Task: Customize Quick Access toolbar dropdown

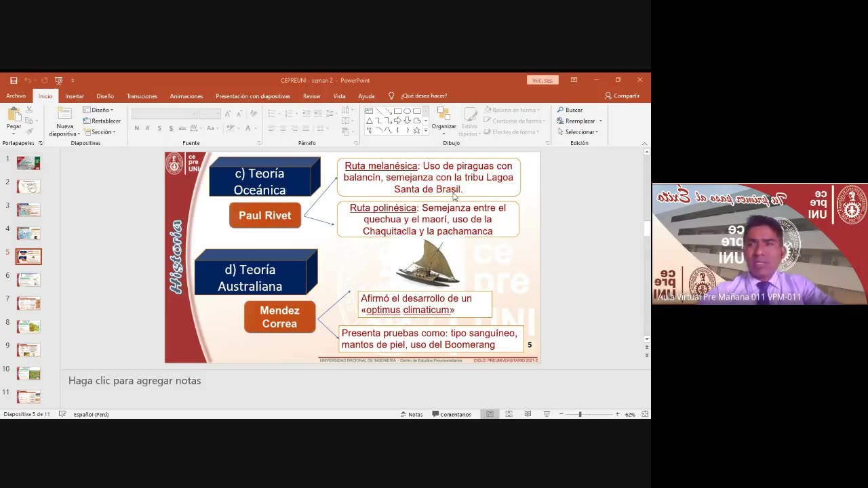Action: [73, 81]
